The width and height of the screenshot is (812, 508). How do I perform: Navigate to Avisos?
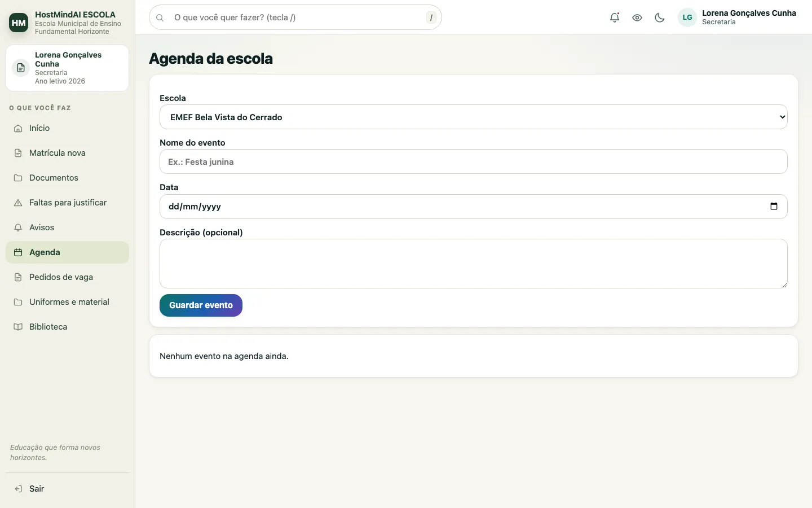pos(67,227)
